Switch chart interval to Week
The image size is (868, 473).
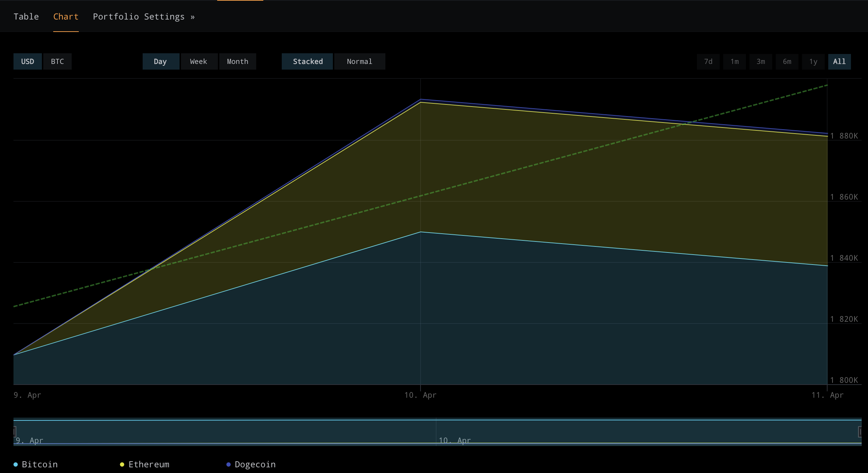tap(199, 61)
